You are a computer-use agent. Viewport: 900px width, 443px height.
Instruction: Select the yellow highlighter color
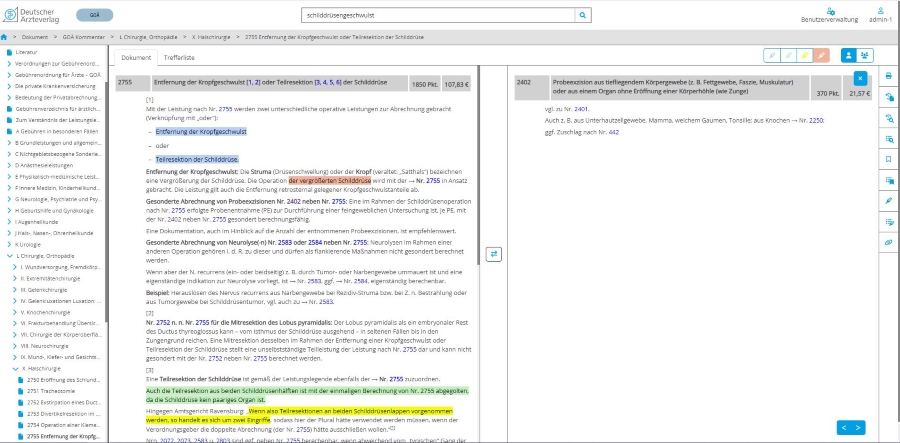[x=805, y=56]
